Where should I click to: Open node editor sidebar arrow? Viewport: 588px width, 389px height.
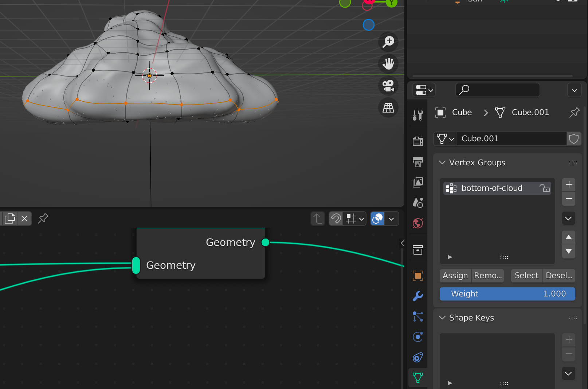[x=402, y=243]
